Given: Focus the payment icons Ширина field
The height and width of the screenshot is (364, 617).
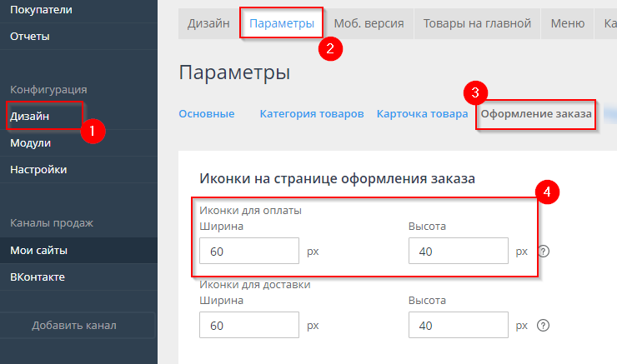Looking at the screenshot, I should coord(249,251).
